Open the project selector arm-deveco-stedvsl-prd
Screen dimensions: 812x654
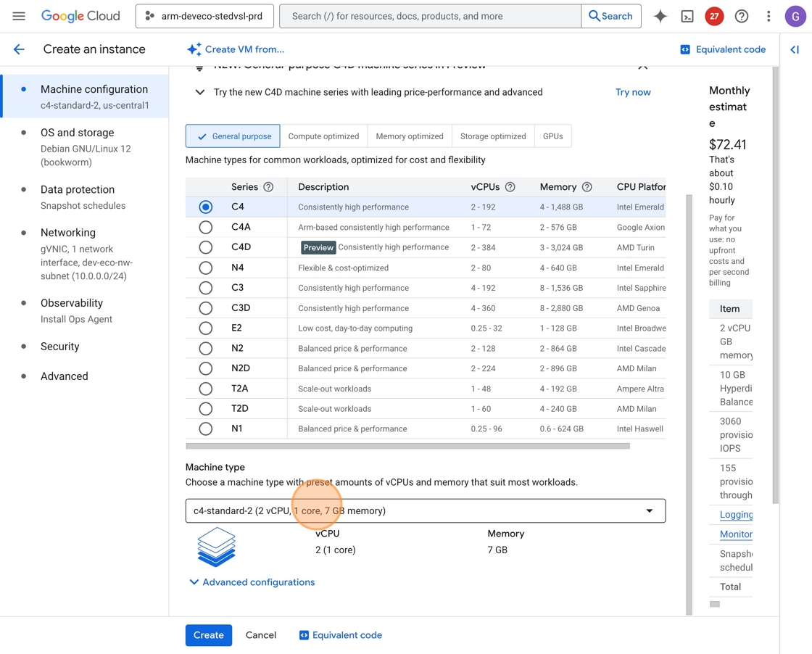[x=204, y=16]
